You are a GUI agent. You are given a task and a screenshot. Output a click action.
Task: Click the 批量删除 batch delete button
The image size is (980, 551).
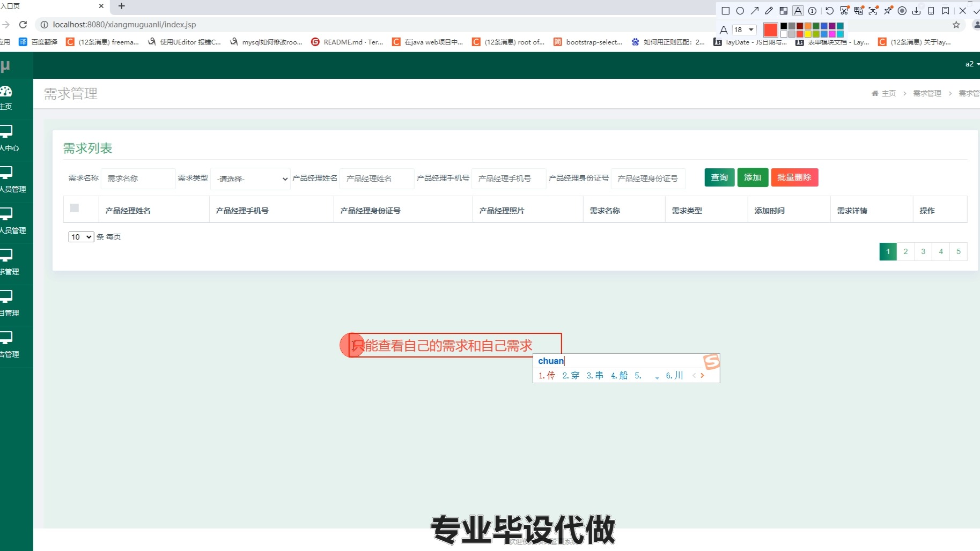(x=794, y=177)
